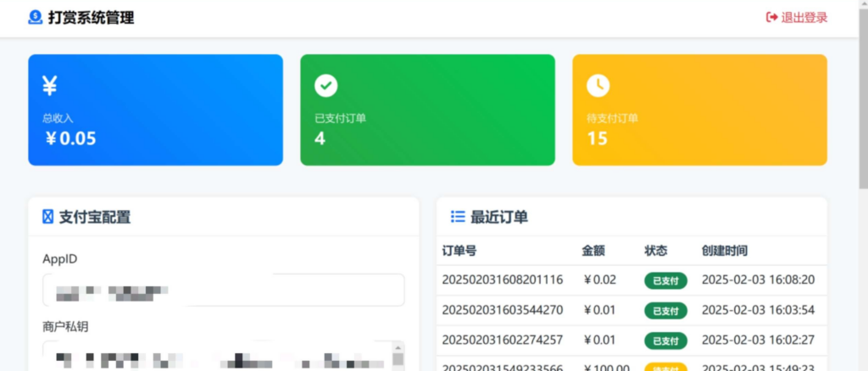This screenshot has width=868, height=371.
Task: Click the 商户私钥 text area scroll-up arrow
Action: pyautogui.click(x=398, y=347)
